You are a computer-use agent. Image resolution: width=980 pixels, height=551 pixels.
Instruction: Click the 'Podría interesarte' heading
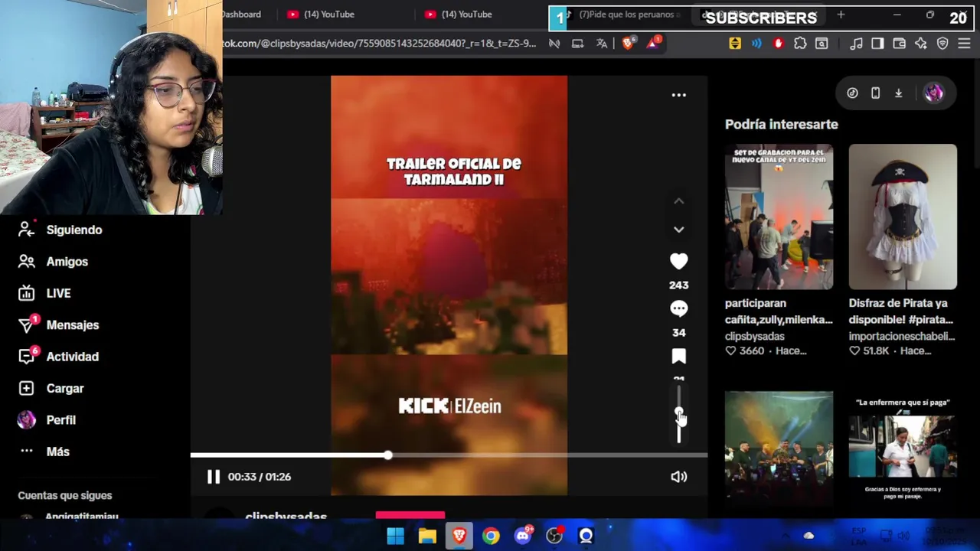pyautogui.click(x=782, y=124)
